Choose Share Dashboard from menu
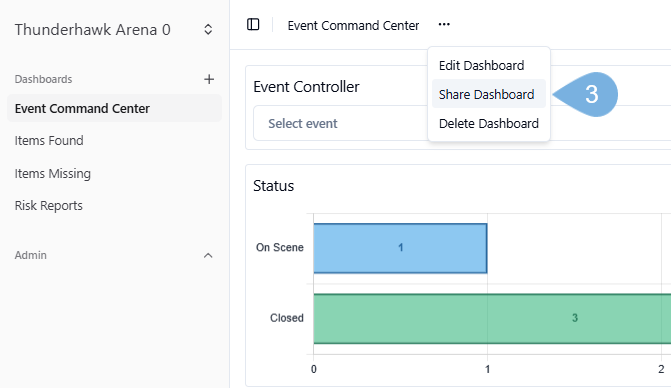Screen dimensions: 671x388 click(x=488, y=94)
